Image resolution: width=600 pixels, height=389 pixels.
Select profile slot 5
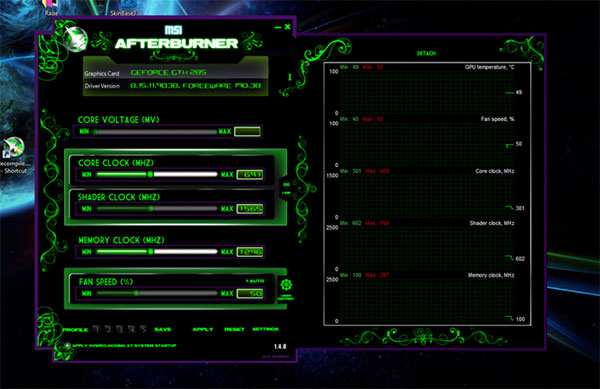coord(143,329)
